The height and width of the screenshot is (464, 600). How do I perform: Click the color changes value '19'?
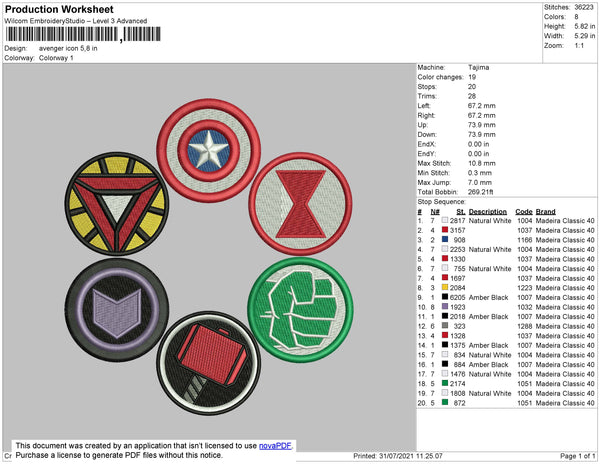click(x=472, y=77)
